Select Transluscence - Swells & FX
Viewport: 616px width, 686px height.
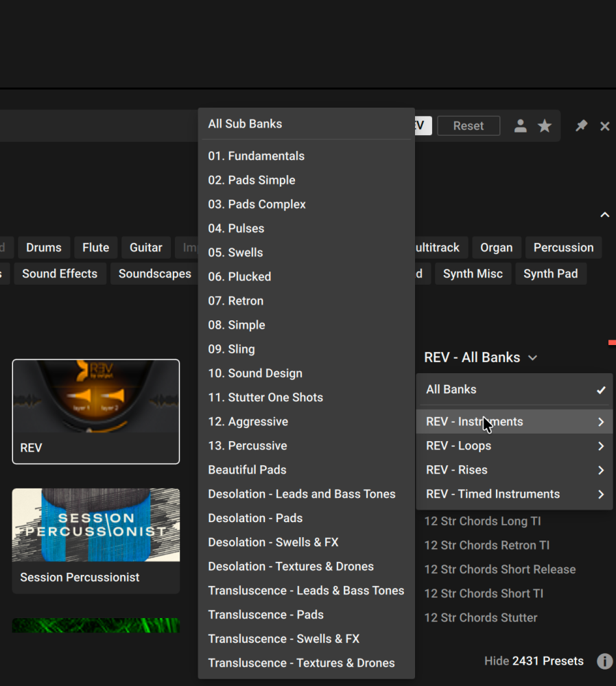(x=306, y=639)
